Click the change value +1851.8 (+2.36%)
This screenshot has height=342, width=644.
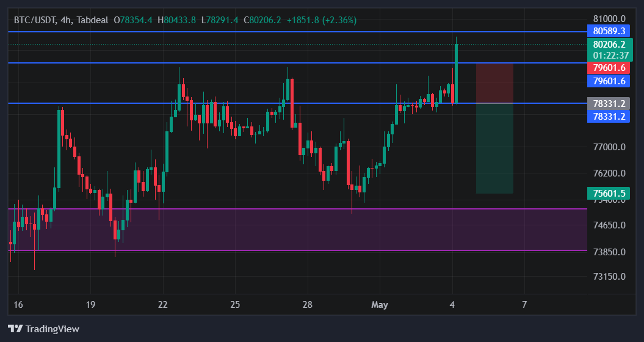322,20
